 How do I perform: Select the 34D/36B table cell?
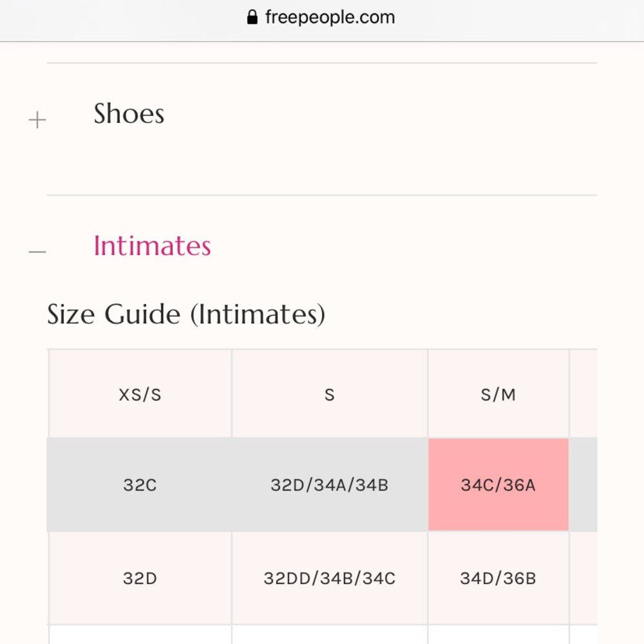point(498,578)
